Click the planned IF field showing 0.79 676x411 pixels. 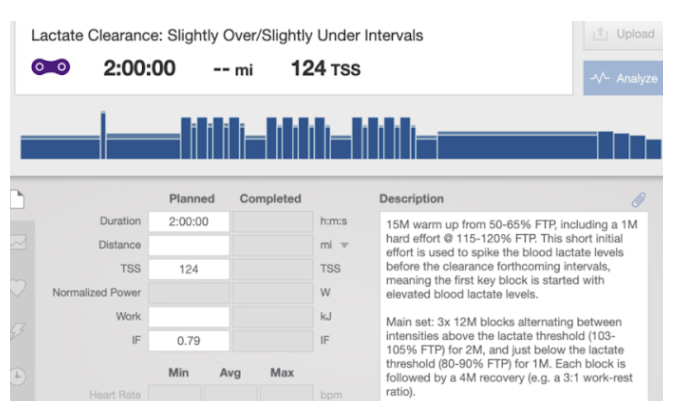(189, 341)
